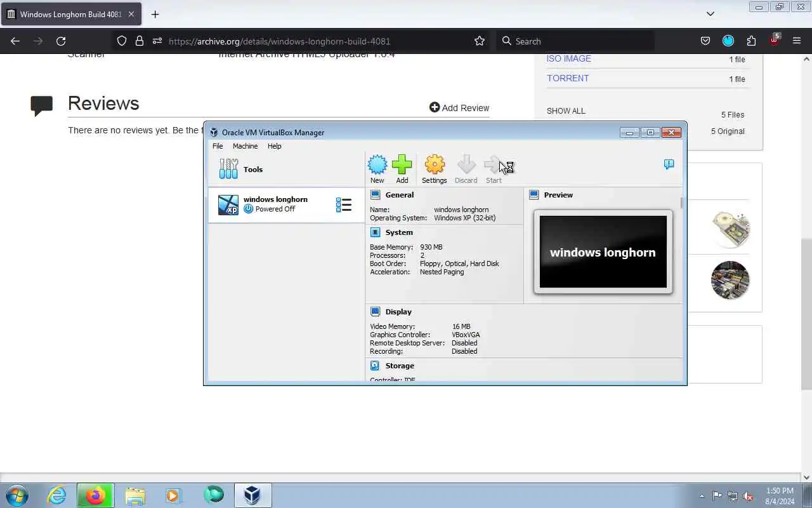Viewport: 812px width, 508px height.
Task: Open the Windows Start orb
Action: [x=17, y=495]
